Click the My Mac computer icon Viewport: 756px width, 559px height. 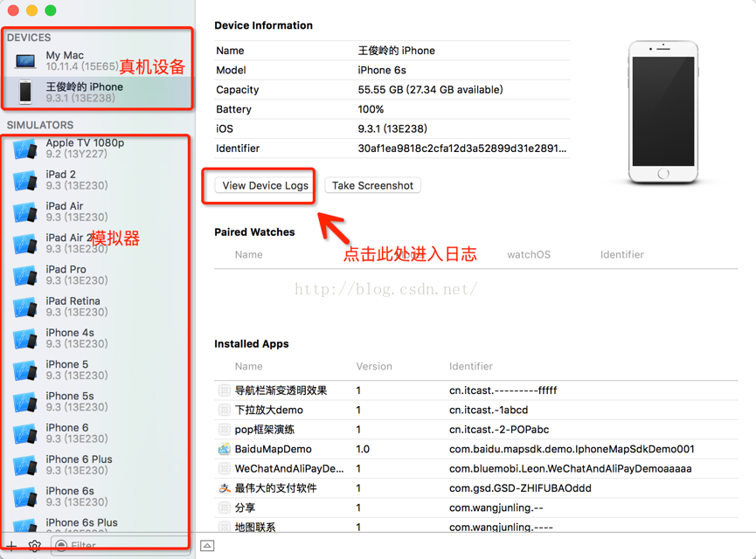[25, 61]
